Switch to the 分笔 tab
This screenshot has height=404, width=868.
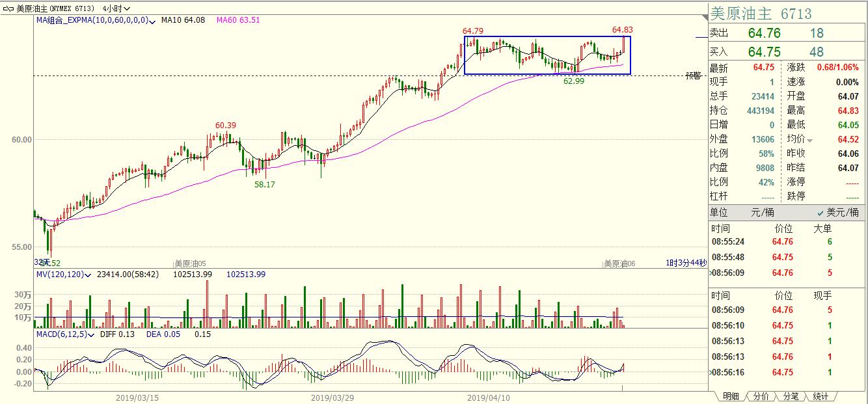[791, 396]
